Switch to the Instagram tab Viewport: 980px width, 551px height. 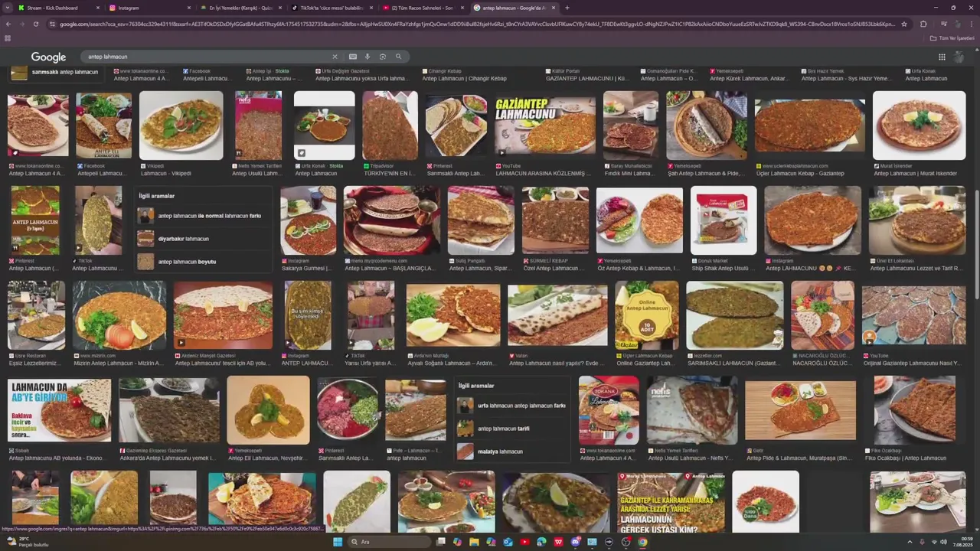click(150, 8)
